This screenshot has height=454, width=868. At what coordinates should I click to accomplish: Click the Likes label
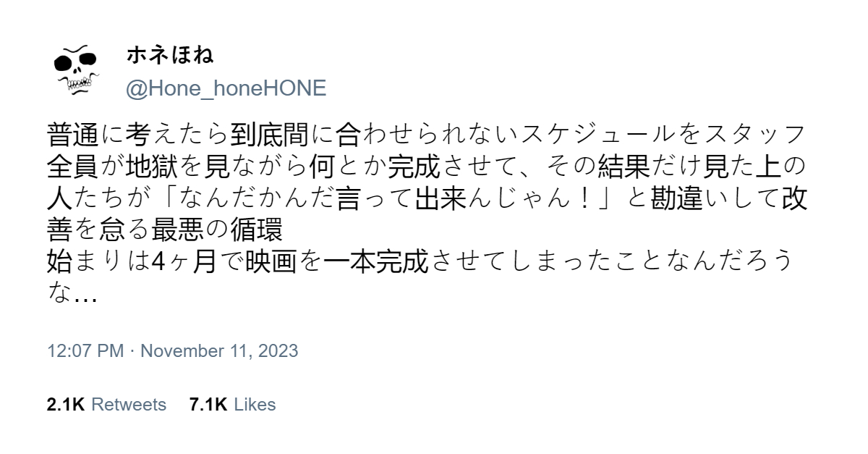(255, 405)
